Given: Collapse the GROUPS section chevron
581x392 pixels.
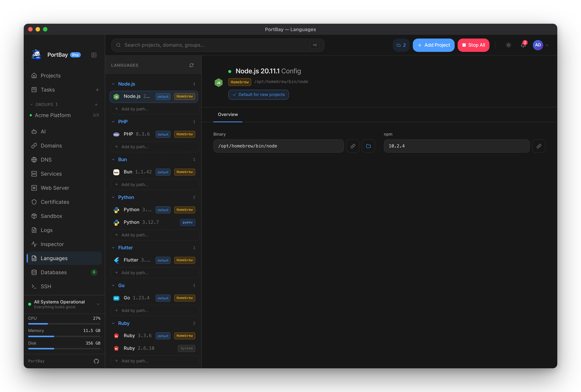Looking at the screenshot, I should pos(31,104).
